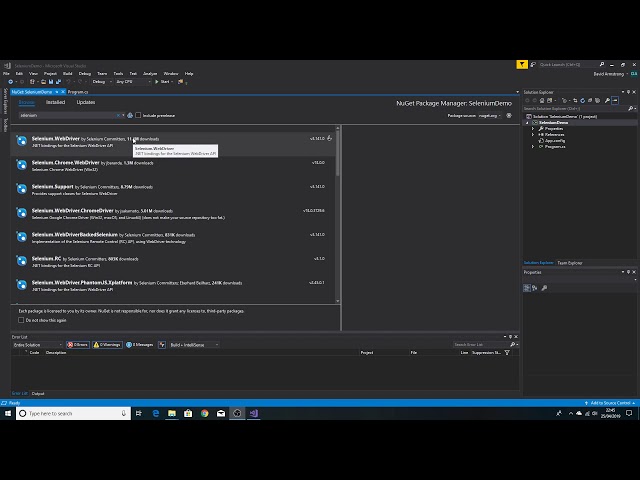The image size is (640, 480).
Task: Check the Do not show this again checkbox
Action: coord(21,320)
